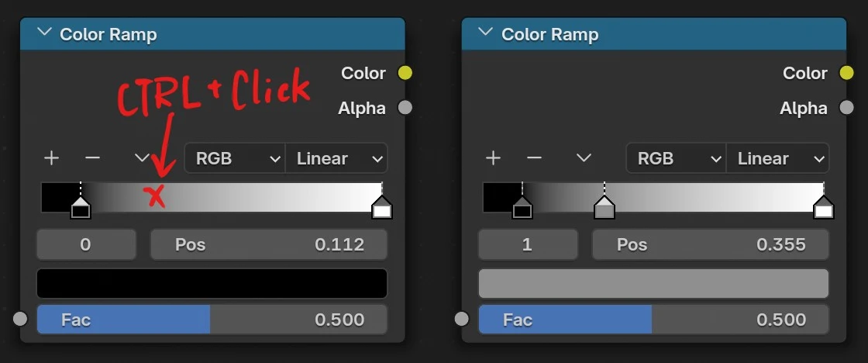Image resolution: width=868 pixels, height=363 pixels.
Task: Click the yellow Color output socket on left node
Action: pos(405,73)
